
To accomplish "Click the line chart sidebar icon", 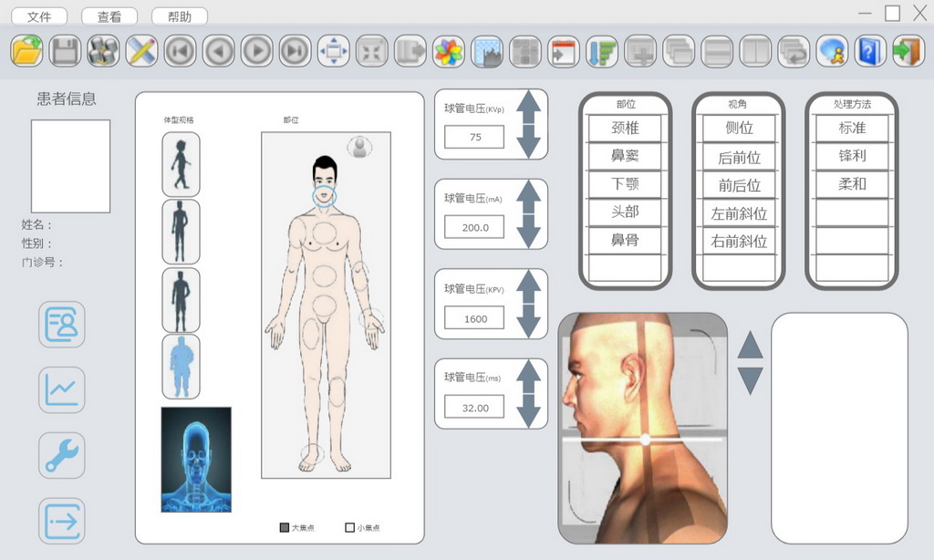I will pos(62,390).
